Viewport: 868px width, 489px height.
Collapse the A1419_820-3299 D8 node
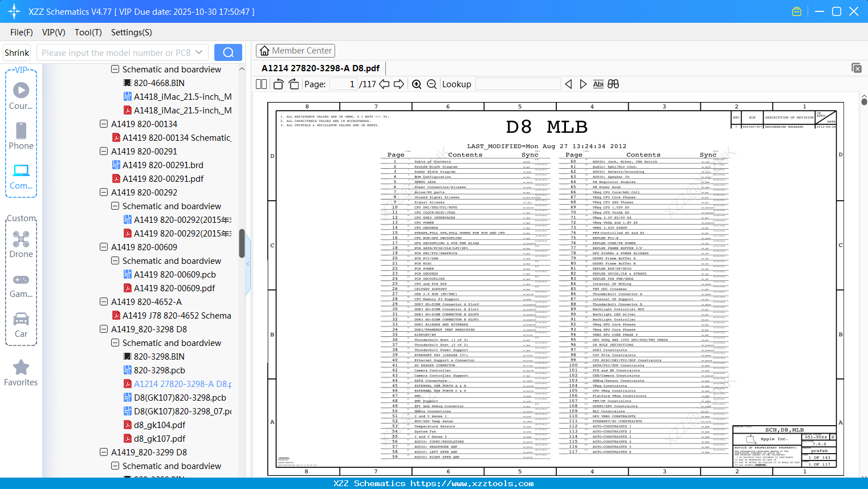pos(104,453)
